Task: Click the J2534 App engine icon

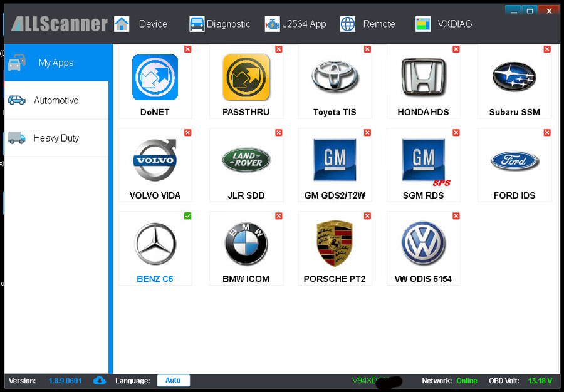Action: pos(273,24)
